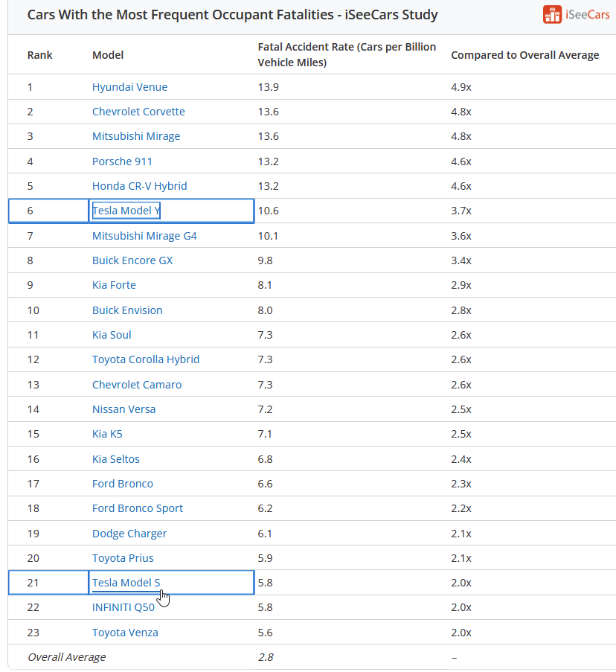The image size is (616, 672).
Task: Open the Hyundai Venue link
Action: 129,87
